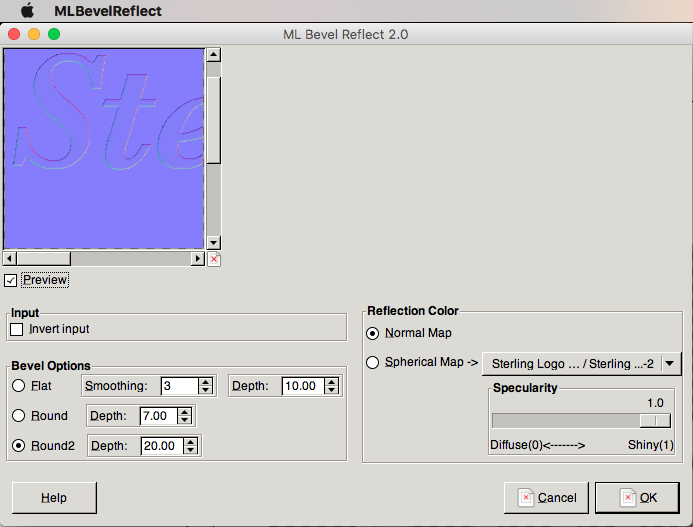Screen dimensions: 693x527
Task: Increase Flat Depth 10.00 with up arrow
Action: coord(331,382)
